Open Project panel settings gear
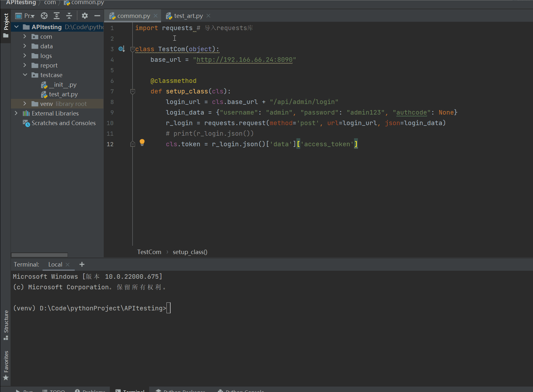533x392 pixels. (x=85, y=16)
